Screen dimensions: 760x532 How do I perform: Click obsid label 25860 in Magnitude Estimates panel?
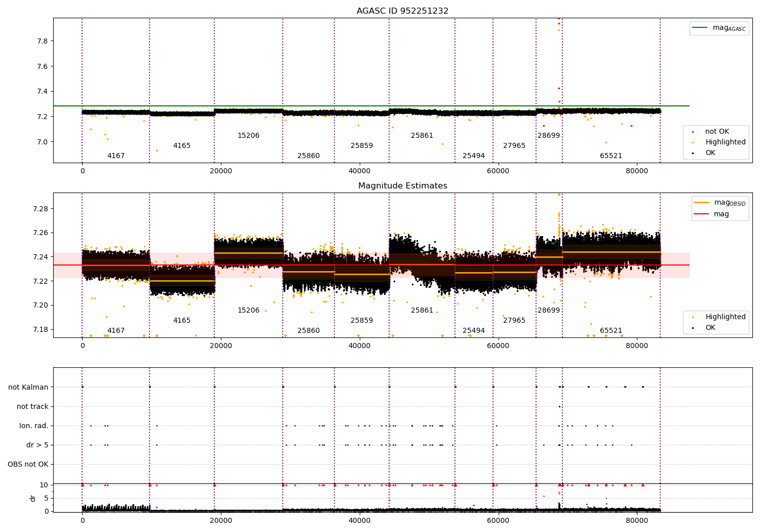click(x=309, y=331)
